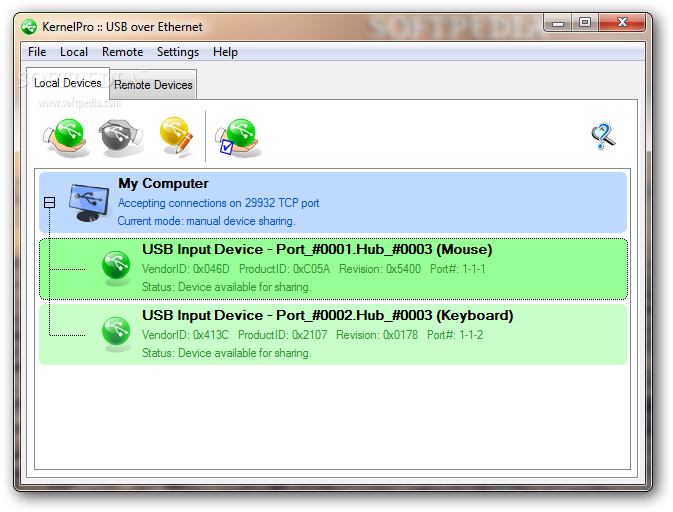The image size is (673, 512).
Task: Click the Share USB device toolbar icon
Action: pos(66,137)
